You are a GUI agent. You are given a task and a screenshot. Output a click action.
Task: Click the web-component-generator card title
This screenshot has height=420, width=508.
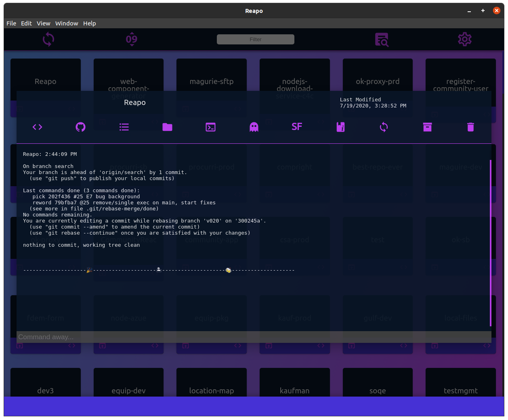(x=128, y=88)
